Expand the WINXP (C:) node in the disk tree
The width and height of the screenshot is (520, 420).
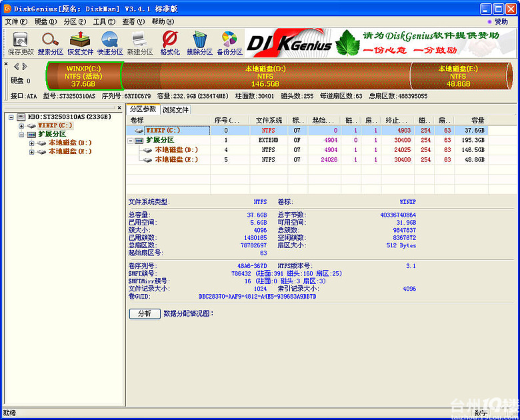point(22,125)
